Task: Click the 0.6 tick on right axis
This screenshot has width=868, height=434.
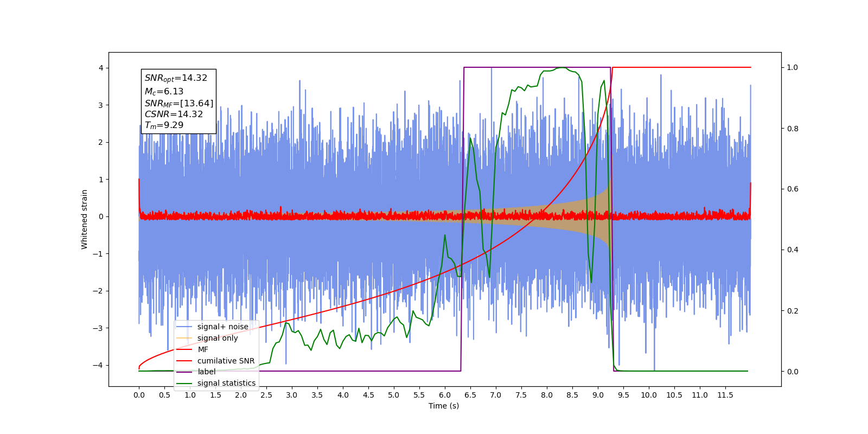Action: [x=793, y=189]
